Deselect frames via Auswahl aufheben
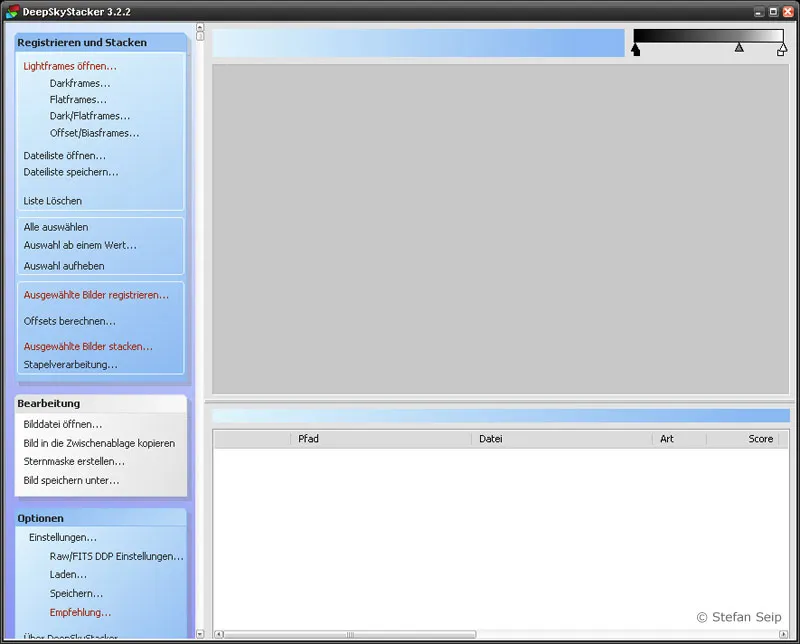The image size is (800, 644). [x=64, y=266]
